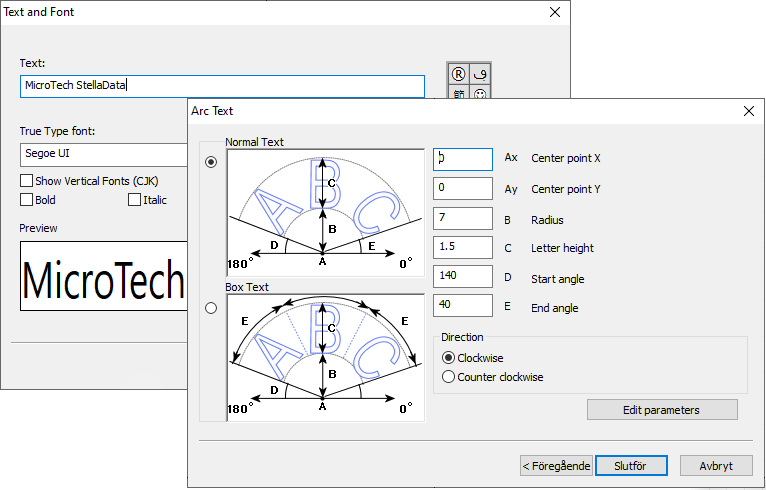Screen dimensions: 766x490
Task: Click the End angle label
Action: (x=554, y=308)
